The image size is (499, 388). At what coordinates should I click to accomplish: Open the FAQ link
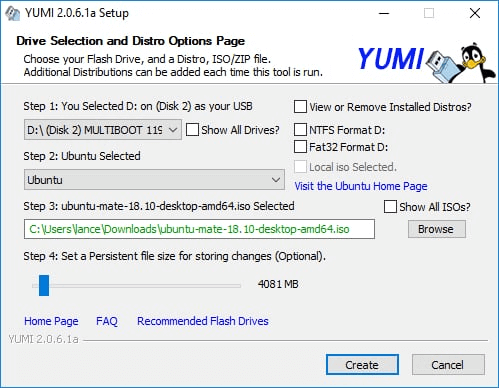click(107, 321)
